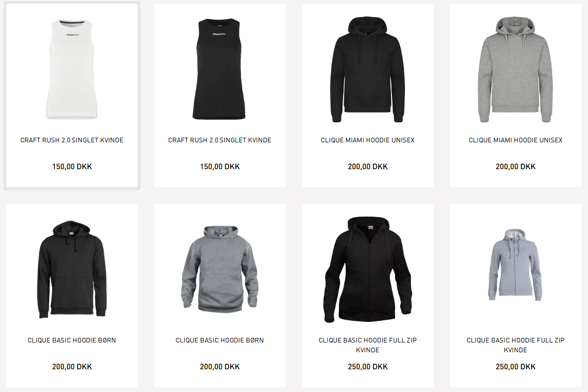
Task: Click title of black Craft Rush 2.0 Singlet Kvinde
Action: click(219, 140)
